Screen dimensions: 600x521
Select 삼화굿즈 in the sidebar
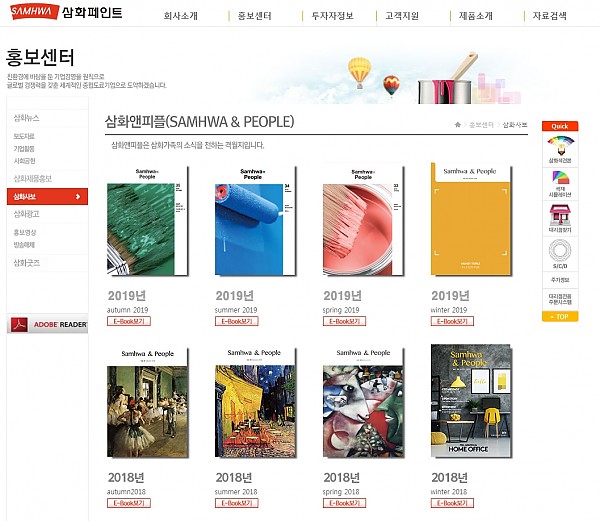(x=26, y=263)
